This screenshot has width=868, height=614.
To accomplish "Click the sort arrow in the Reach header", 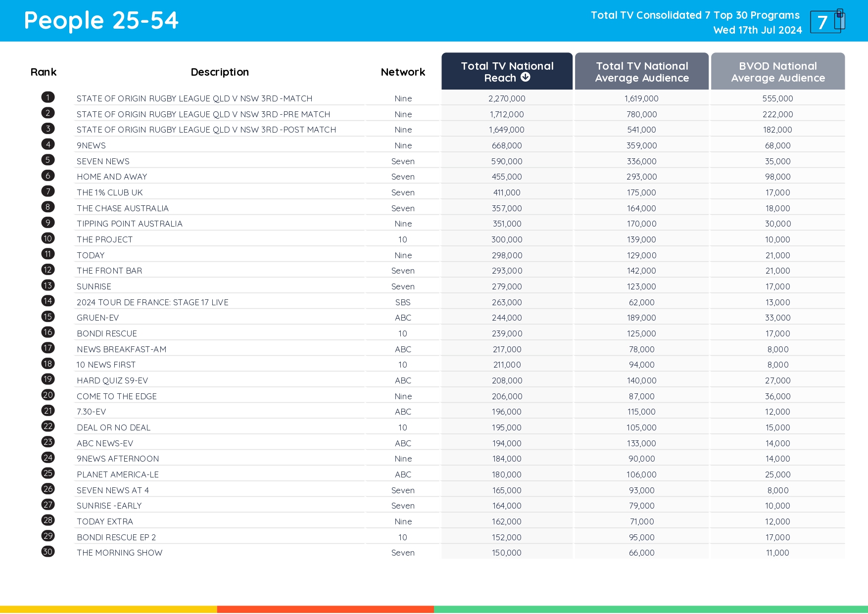I will click(526, 77).
